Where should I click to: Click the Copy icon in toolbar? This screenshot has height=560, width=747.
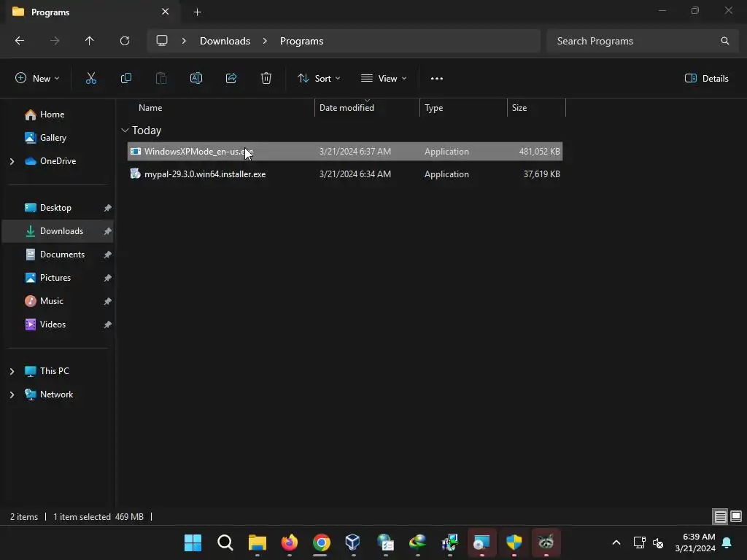(125, 79)
